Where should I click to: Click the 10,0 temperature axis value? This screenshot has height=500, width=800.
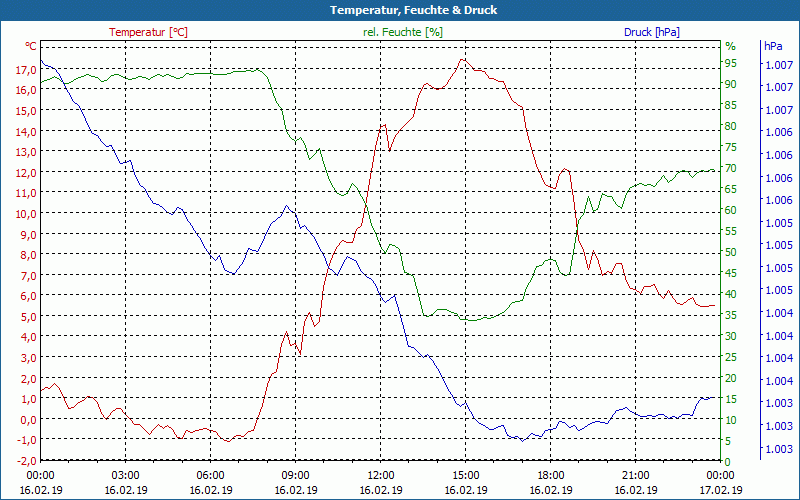[26, 214]
